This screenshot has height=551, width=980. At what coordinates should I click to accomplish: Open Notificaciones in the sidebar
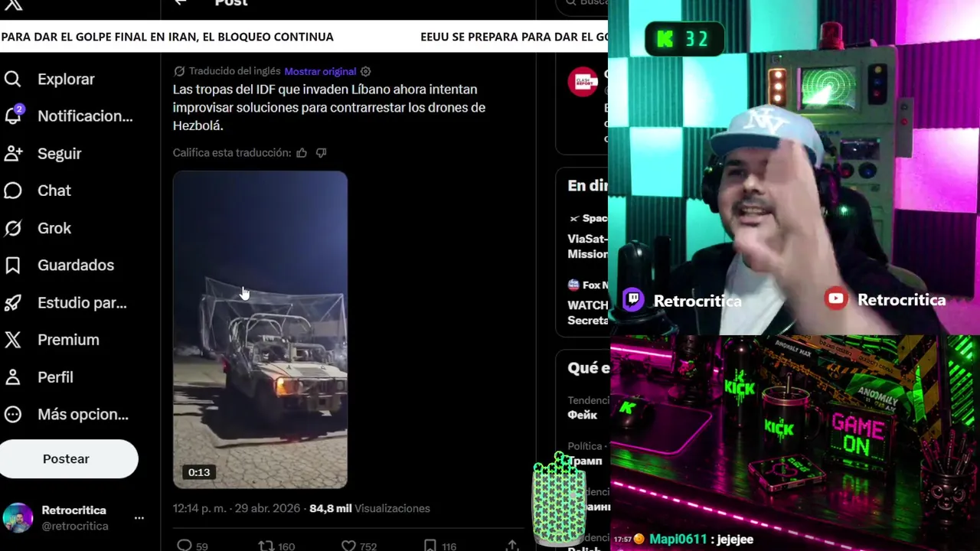point(85,116)
